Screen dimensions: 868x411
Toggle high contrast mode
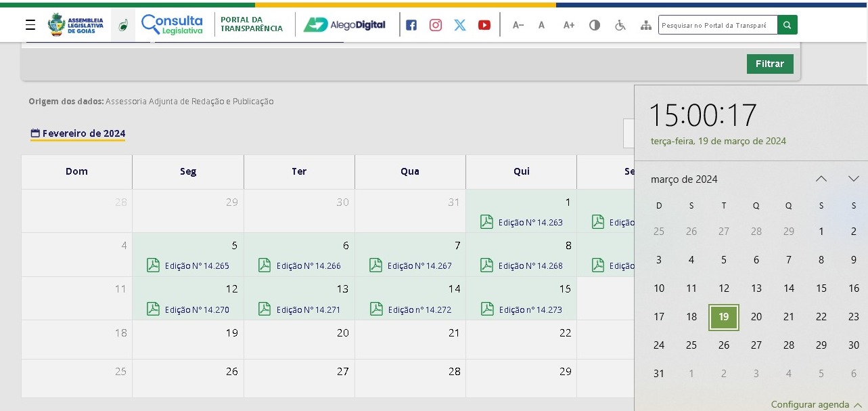(x=595, y=25)
